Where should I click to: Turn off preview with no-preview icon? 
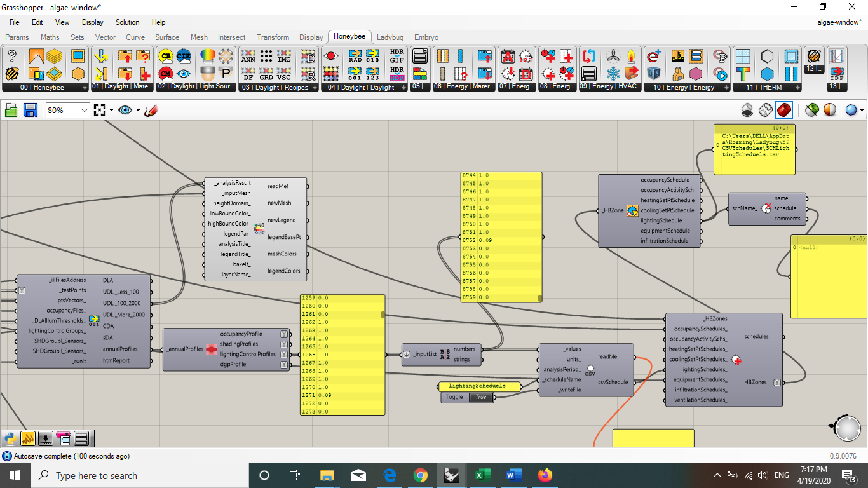(x=748, y=110)
